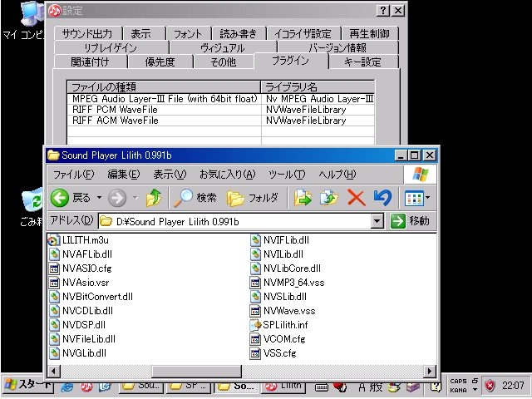
Task: Select the NVDSP.dll file icon
Action: (x=54, y=325)
